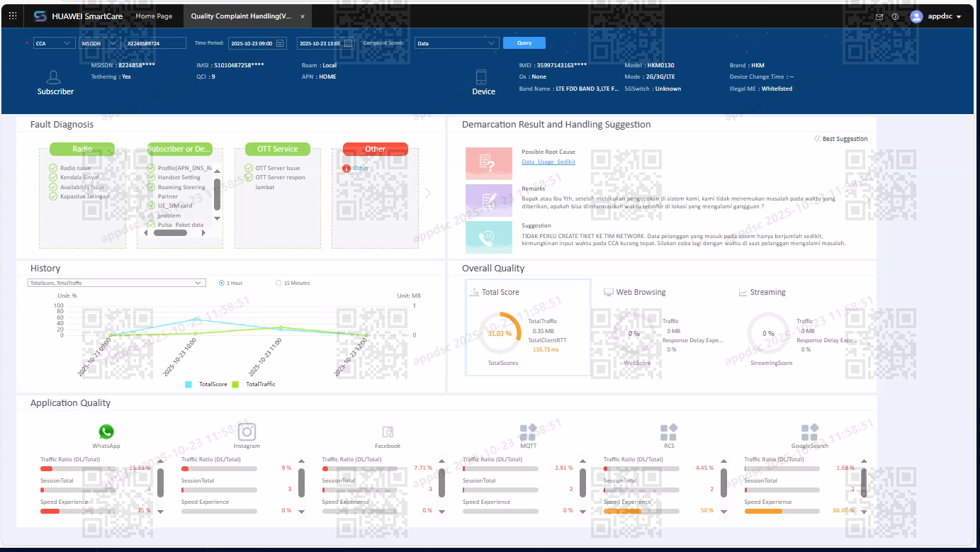Select the 15 Minutes radio button
Screen dimensions: 980x552
(x=278, y=283)
